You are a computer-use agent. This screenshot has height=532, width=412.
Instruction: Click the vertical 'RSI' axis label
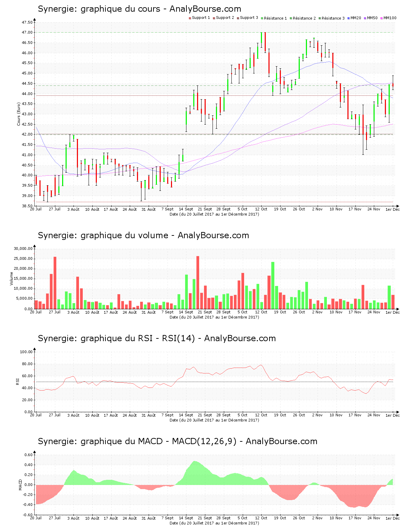18,382
